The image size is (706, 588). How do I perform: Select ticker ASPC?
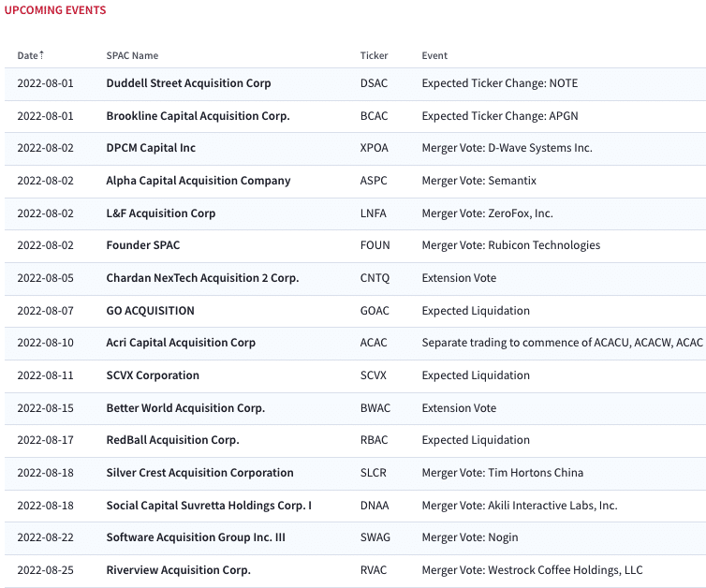pos(374,181)
